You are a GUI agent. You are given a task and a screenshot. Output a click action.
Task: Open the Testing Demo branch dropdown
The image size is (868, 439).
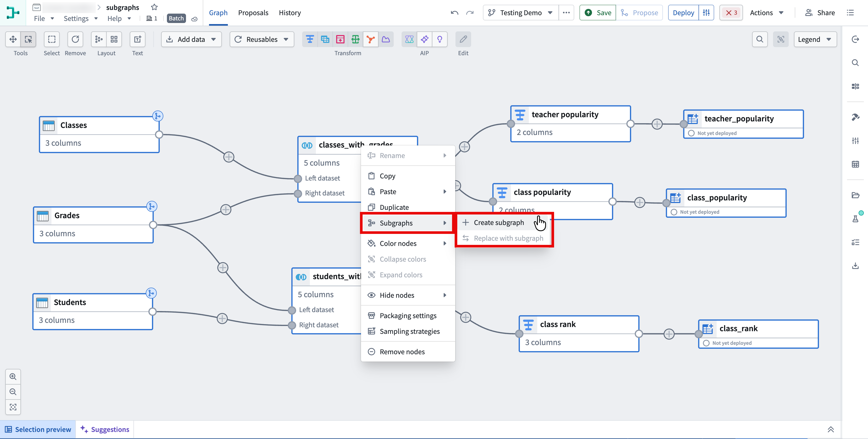pos(521,13)
